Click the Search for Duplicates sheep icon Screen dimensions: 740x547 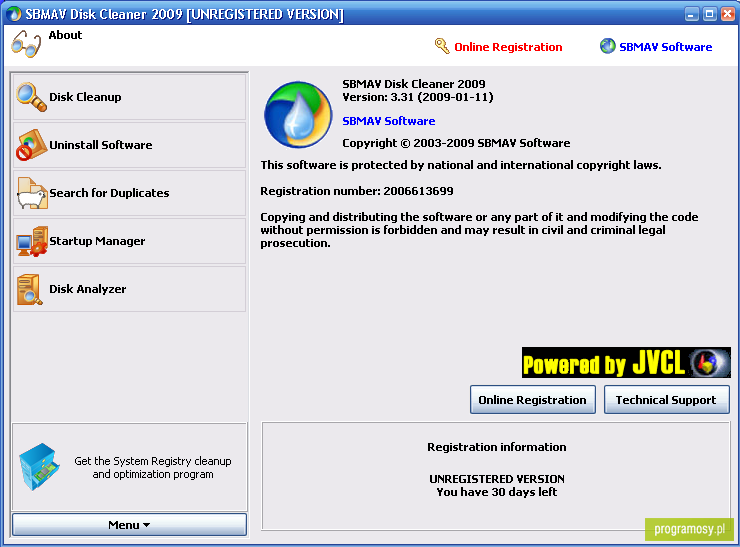coord(31,193)
